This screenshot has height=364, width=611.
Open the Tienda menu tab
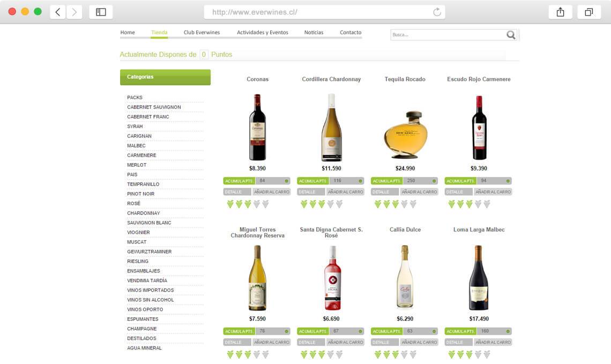coord(159,32)
